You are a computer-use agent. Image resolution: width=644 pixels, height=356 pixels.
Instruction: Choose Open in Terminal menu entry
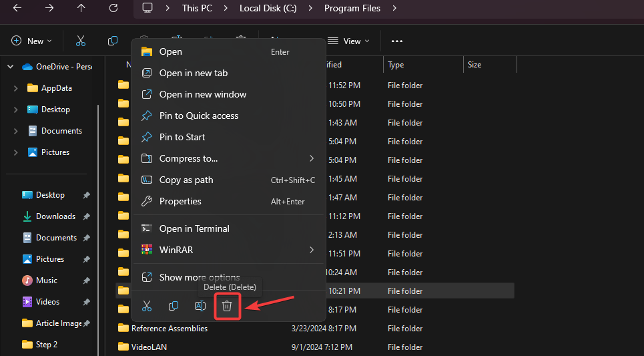click(x=194, y=228)
